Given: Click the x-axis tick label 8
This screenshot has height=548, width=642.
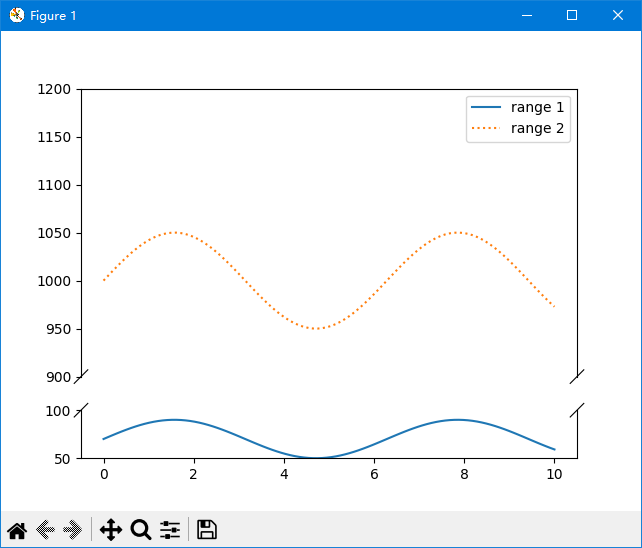Looking at the screenshot, I should (464, 474).
